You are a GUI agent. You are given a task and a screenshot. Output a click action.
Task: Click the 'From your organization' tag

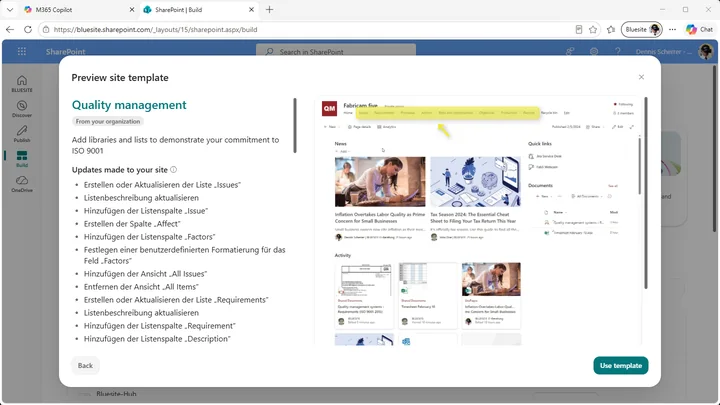tap(107, 122)
